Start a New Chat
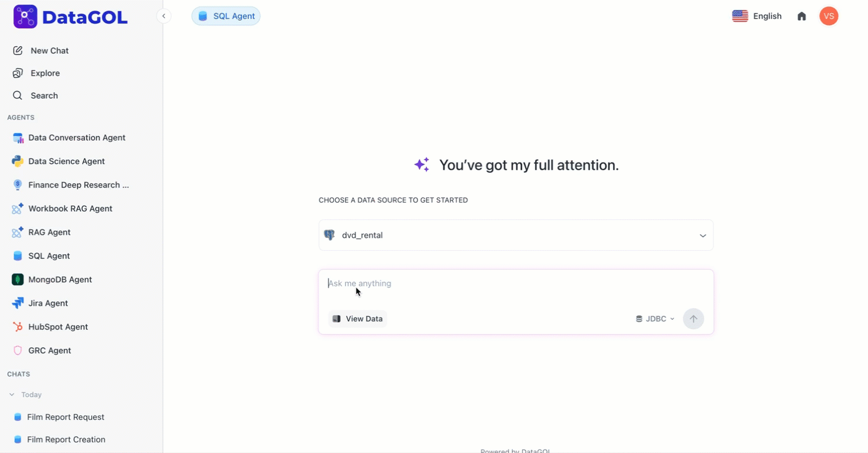The width and height of the screenshot is (868, 453). tap(49, 51)
